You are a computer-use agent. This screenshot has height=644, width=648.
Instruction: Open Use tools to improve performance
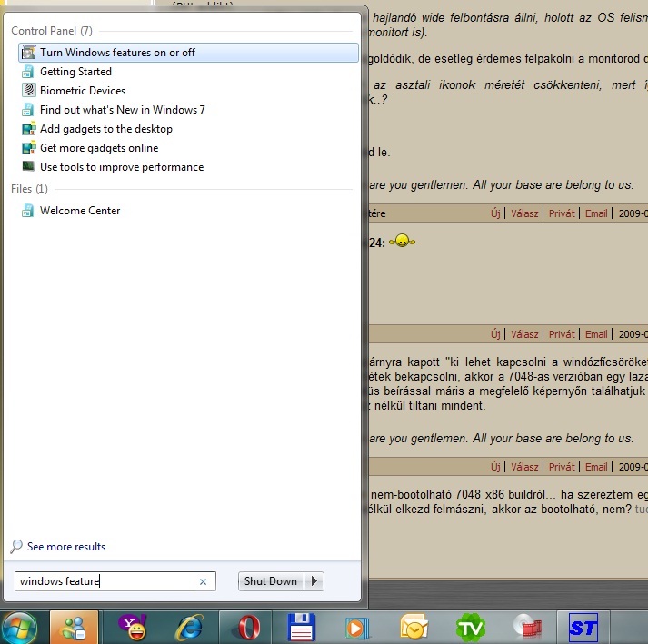coord(122,167)
